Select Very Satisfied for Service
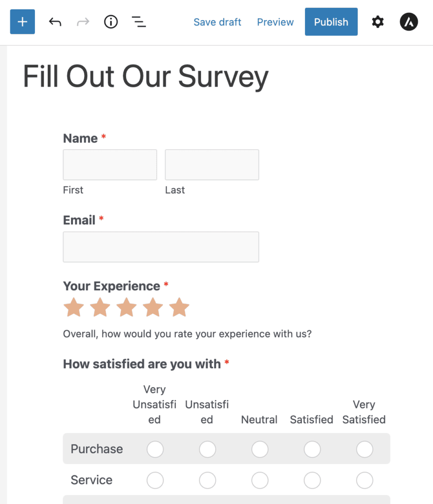This screenshot has height=504, width=433. (365, 480)
